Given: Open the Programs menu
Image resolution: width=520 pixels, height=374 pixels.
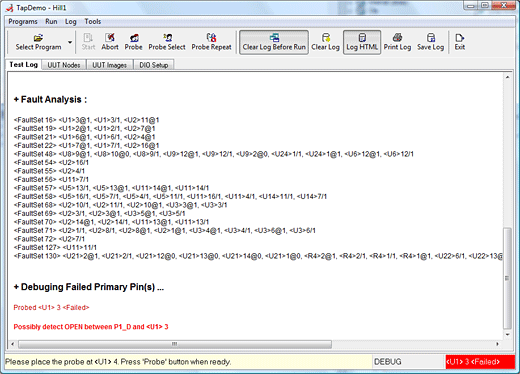Looking at the screenshot, I should [23, 22].
